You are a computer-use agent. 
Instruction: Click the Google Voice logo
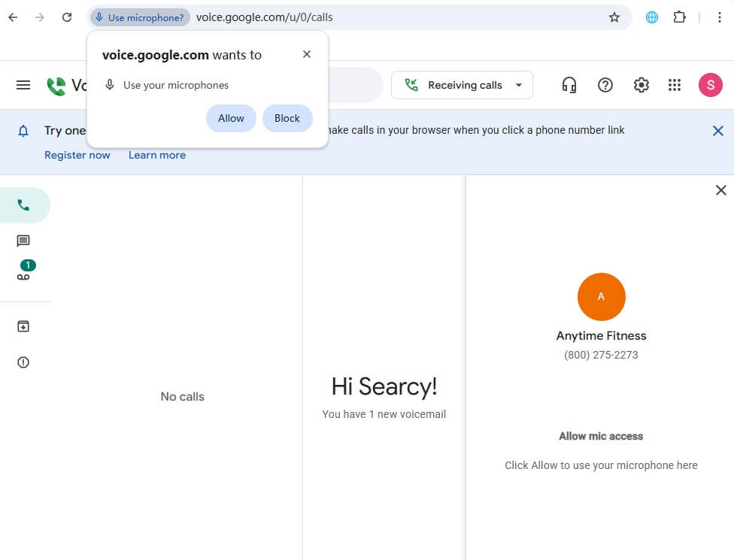(67, 86)
